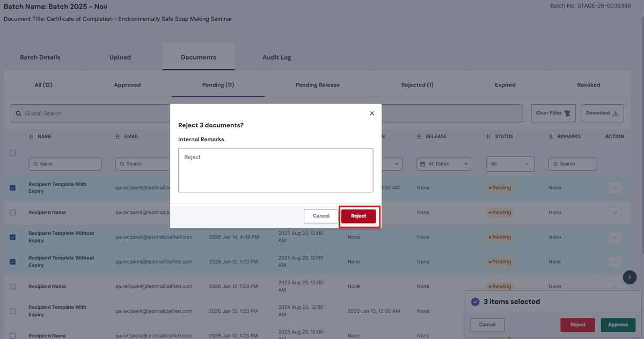The image size is (644, 339).
Task: Uncheck the selected Recipient Template With Expiry row
Action: coord(13,187)
